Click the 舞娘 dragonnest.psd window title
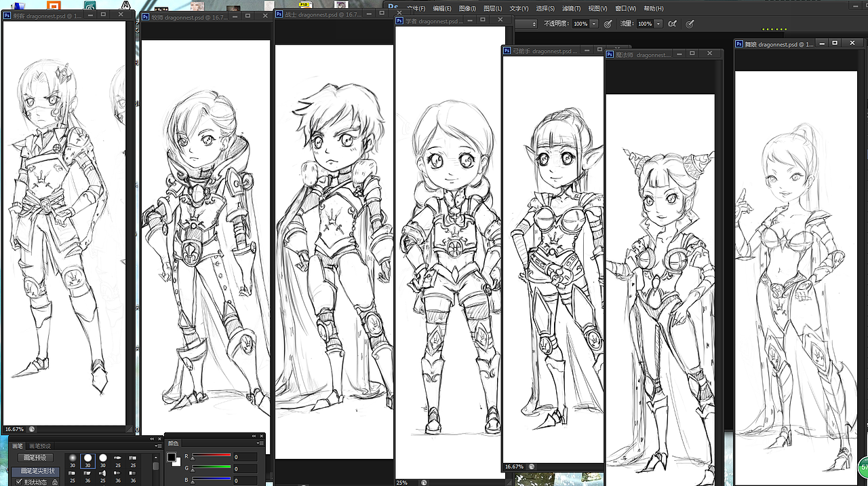This screenshot has height=486, width=868. (779, 43)
